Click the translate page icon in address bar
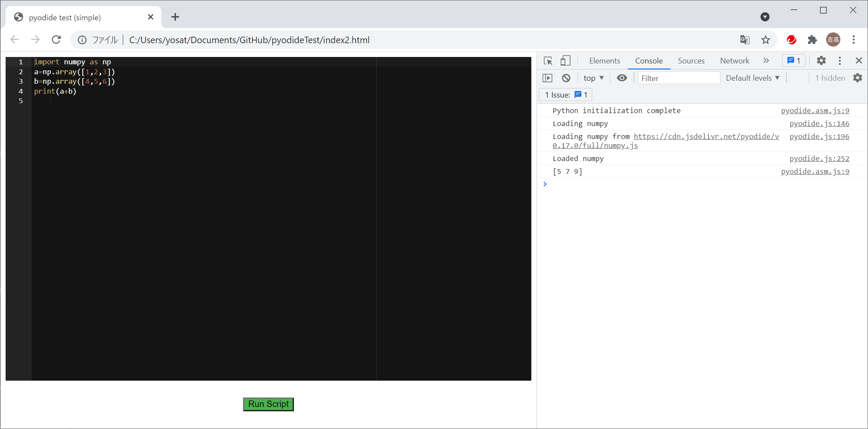 [744, 40]
